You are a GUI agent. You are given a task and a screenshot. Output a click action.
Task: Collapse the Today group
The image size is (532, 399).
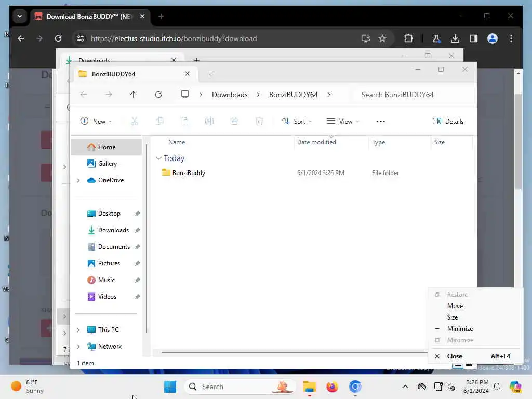pos(158,158)
